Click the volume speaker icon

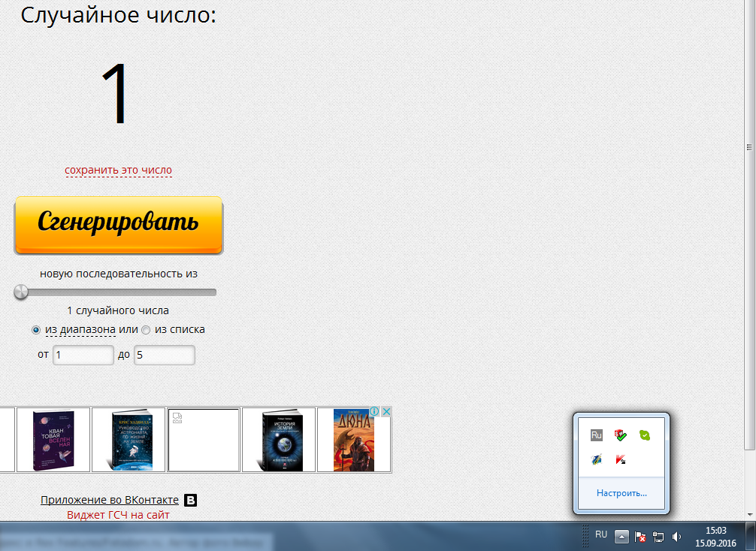pos(677,537)
